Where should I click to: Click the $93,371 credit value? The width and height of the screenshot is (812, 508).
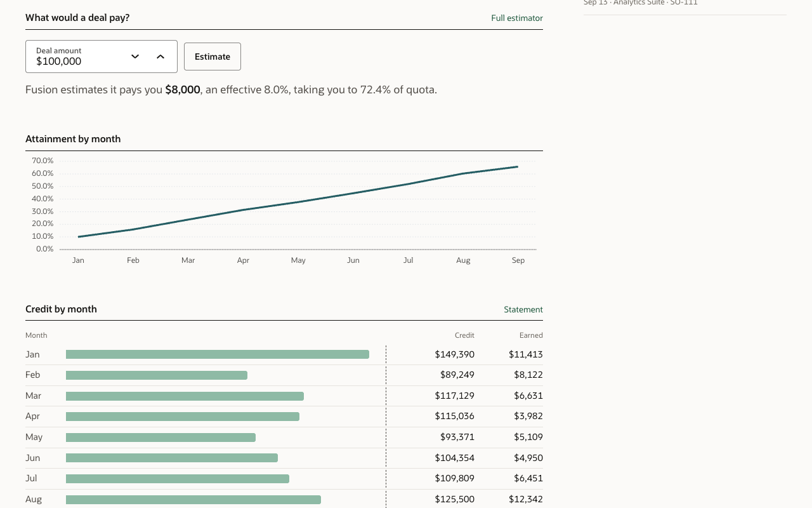(457, 437)
